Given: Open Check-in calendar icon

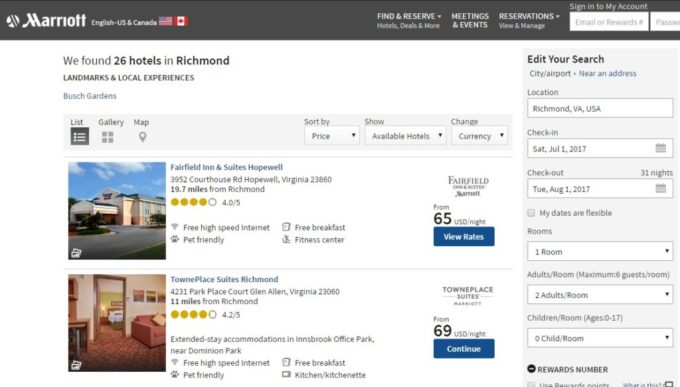Looking at the screenshot, I should [660, 148].
